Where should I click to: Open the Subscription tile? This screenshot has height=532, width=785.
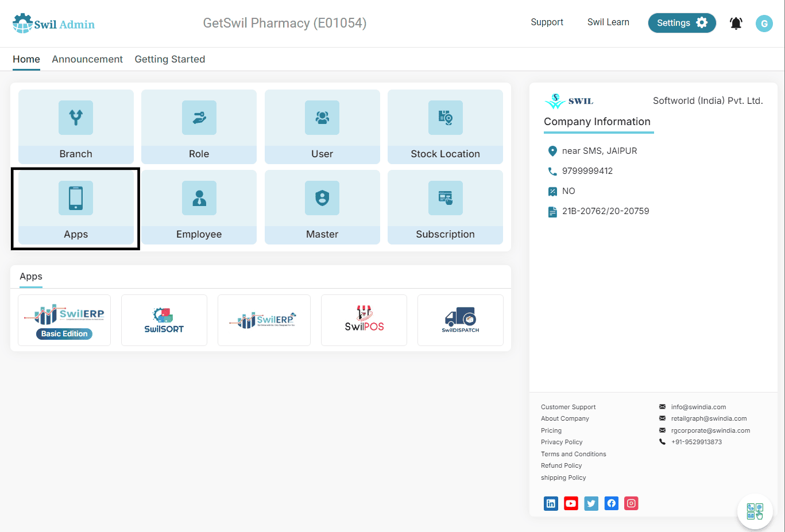click(x=445, y=207)
